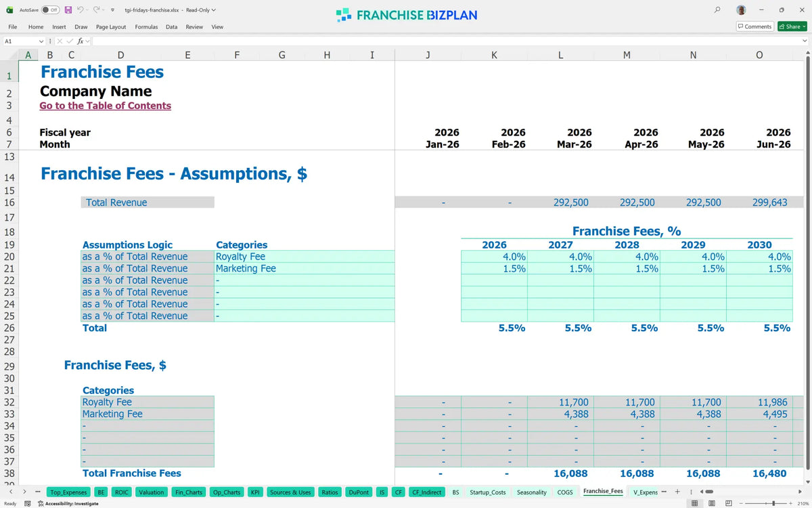Open the Name Box dropdown arrow
Viewport: 812px width, 508px height.
pos(41,41)
